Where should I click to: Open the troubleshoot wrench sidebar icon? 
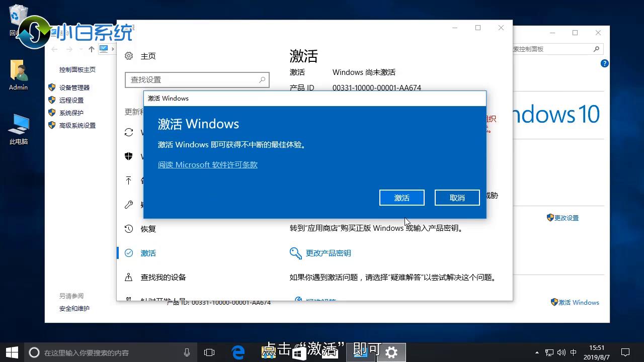tap(129, 205)
